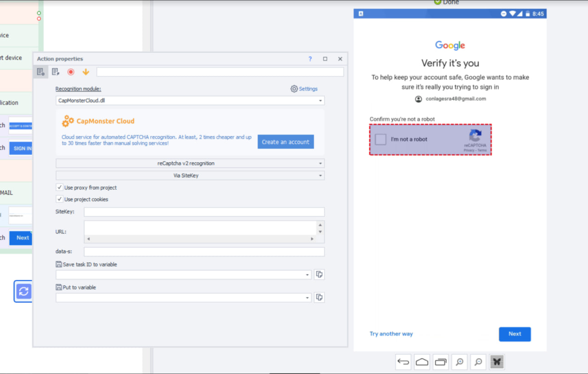Image resolution: width=588 pixels, height=374 pixels.
Task: Click the emulator home button
Action: click(x=422, y=362)
